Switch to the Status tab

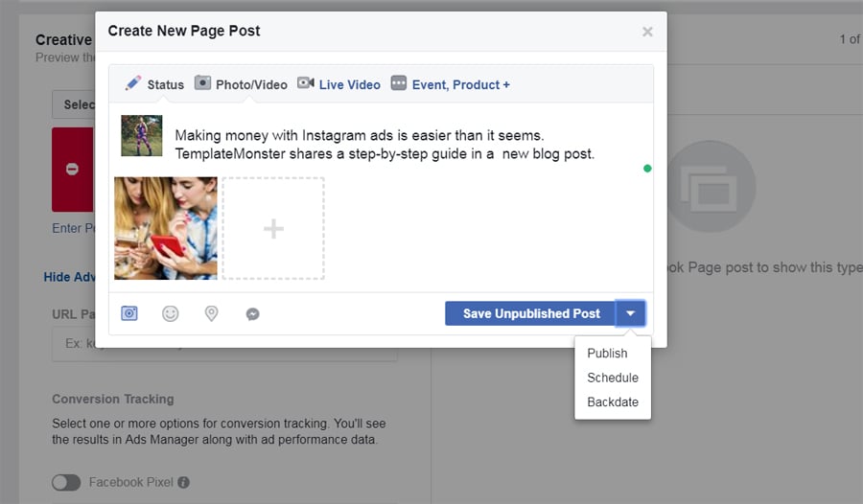click(154, 84)
